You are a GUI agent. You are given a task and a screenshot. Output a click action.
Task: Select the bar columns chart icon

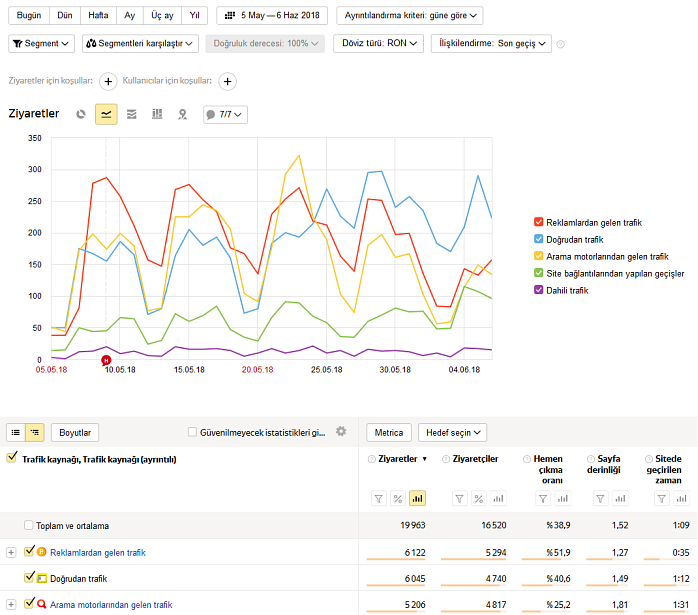click(157, 114)
